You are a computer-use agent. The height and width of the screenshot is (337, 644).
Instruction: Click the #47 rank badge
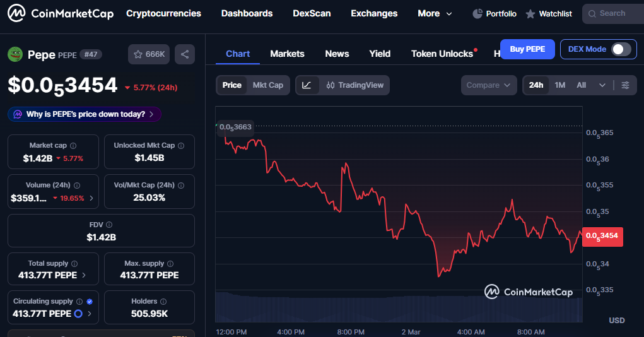91,54
